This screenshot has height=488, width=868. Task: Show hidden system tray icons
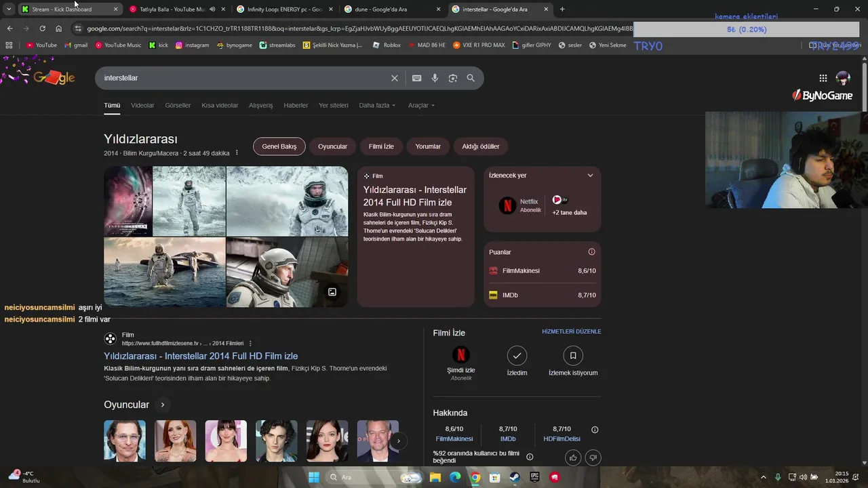[764, 477]
